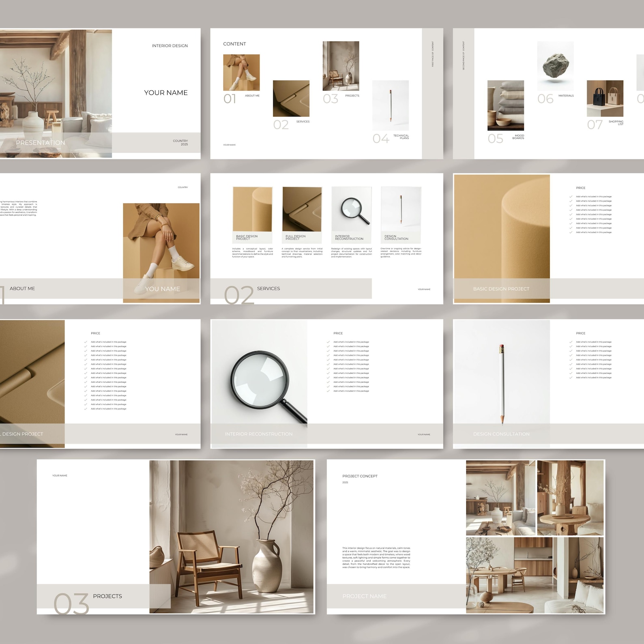Click the project description paragraph
The image size is (644, 644).
click(376, 558)
